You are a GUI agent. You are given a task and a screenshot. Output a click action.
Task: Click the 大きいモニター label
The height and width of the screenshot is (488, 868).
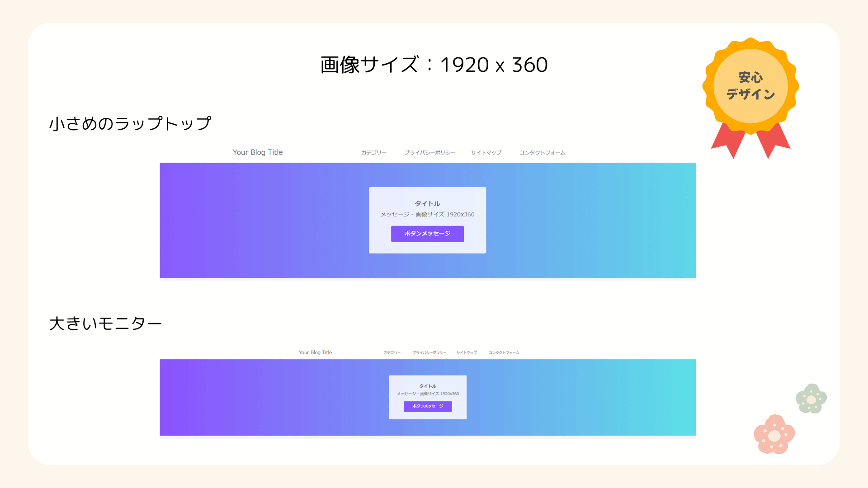coord(105,324)
